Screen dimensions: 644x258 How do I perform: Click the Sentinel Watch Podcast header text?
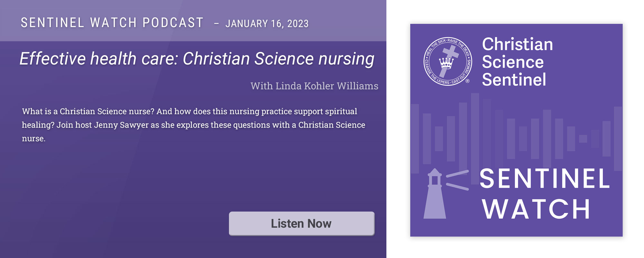[112, 23]
